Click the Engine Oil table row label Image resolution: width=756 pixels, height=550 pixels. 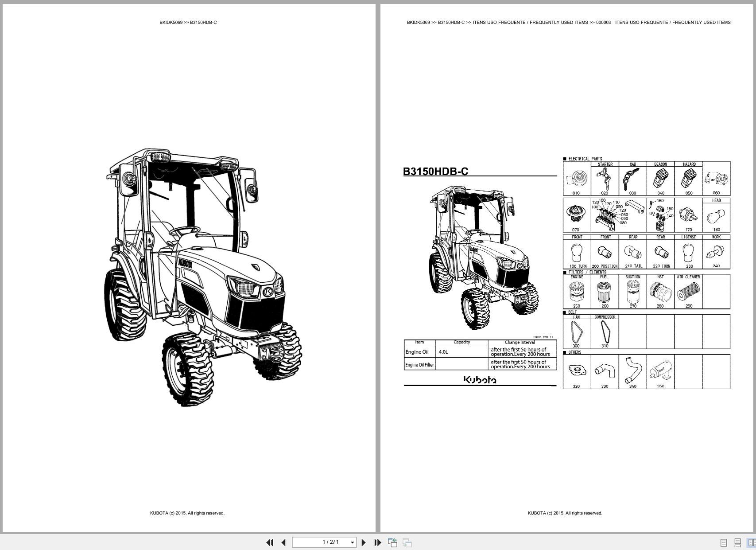pyautogui.click(x=417, y=352)
